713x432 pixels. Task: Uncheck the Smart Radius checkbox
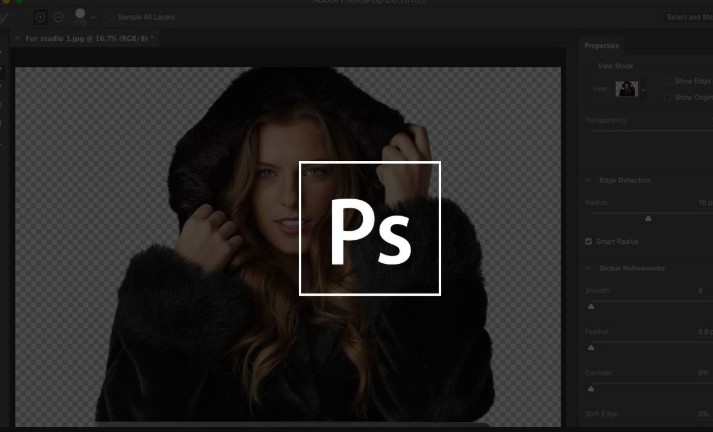pyautogui.click(x=588, y=241)
